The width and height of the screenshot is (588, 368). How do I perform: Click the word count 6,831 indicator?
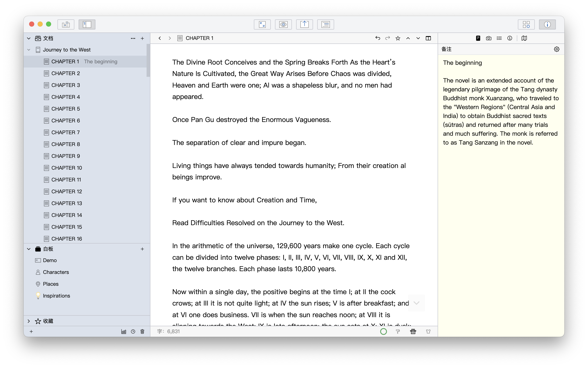[169, 331]
